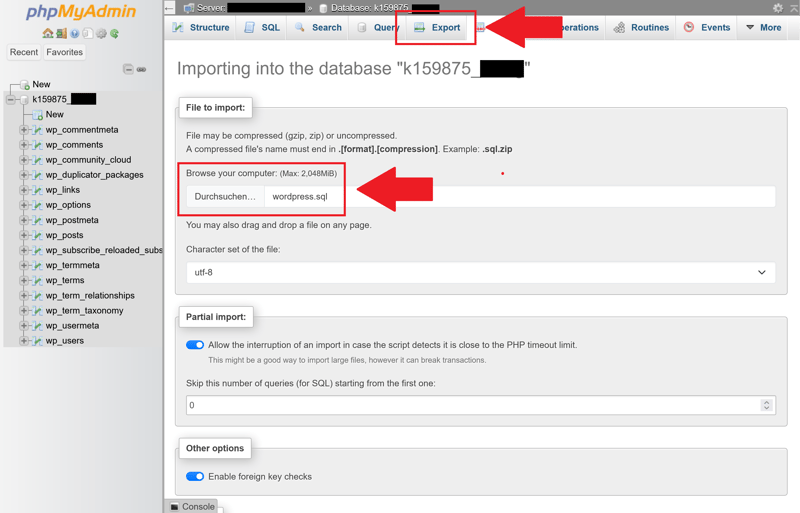Expand the wp_posts table node

pos(24,235)
